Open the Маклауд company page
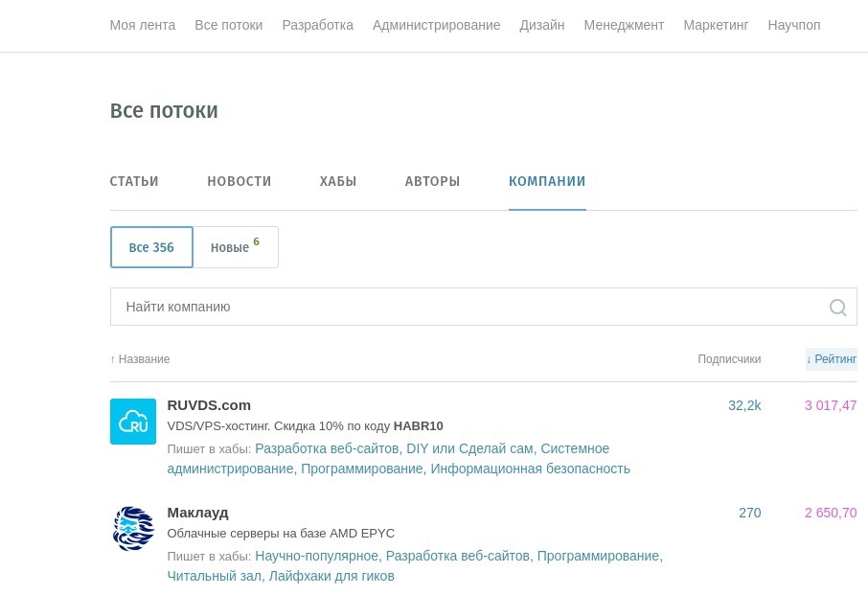The height and width of the screenshot is (595, 868). point(197,512)
